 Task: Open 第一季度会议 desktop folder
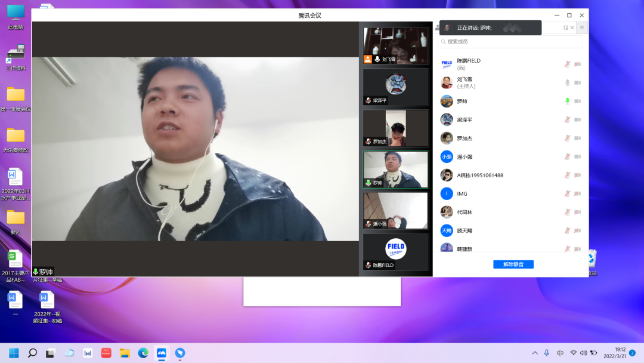coord(16,99)
